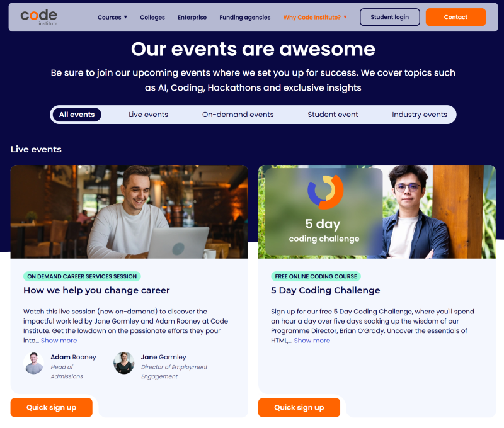Image resolution: width=504 pixels, height=428 pixels.
Task: Quick sign up for career change session
Action: (51, 408)
